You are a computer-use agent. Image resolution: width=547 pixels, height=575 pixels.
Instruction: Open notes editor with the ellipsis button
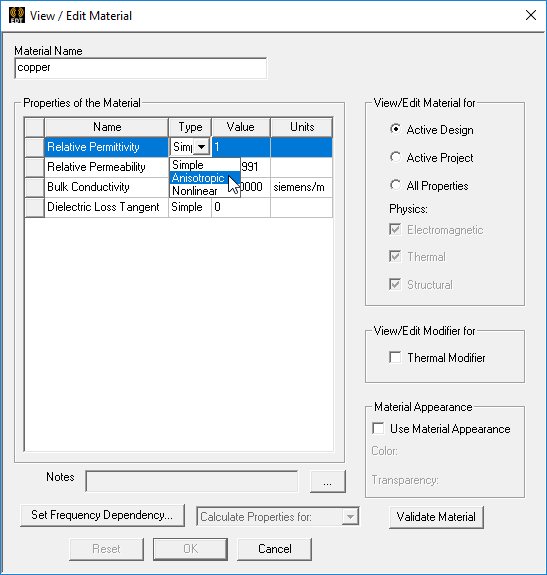[328, 481]
